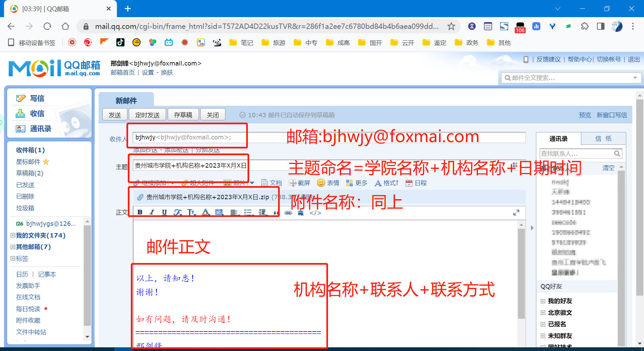Open the font family picker
This screenshot has height=351, width=644.
point(178,212)
